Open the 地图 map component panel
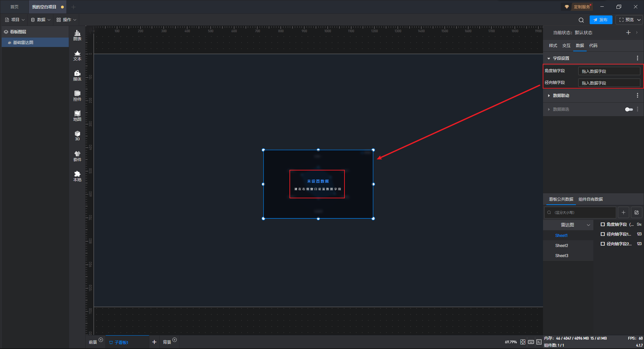 tap(77, 116)
